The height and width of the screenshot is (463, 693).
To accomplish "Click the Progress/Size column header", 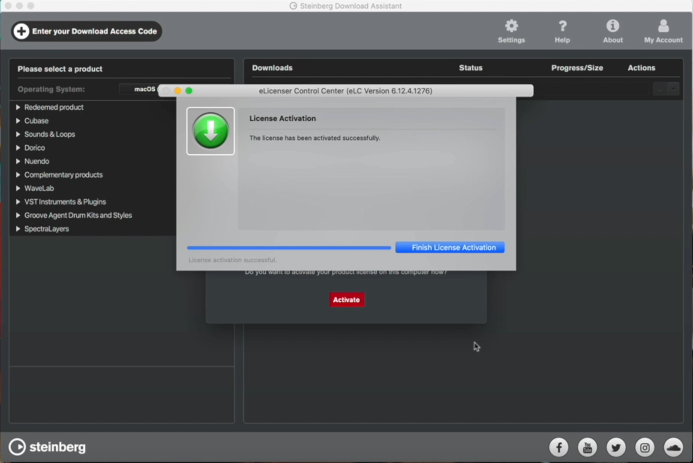I will (x=577, y=68).
